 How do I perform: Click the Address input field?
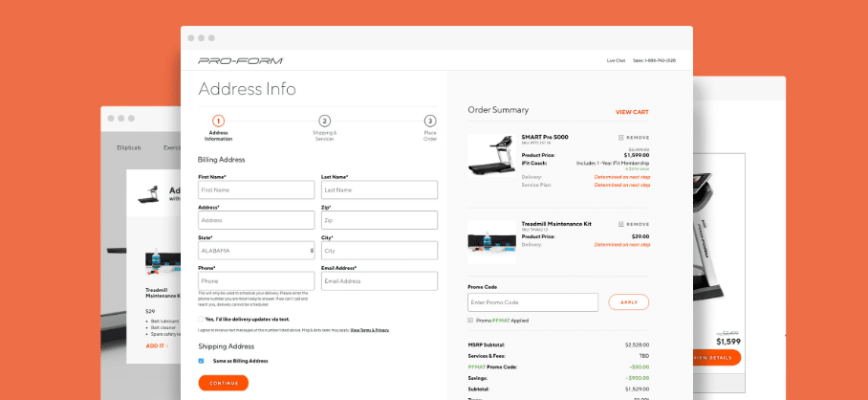[256, 220]
